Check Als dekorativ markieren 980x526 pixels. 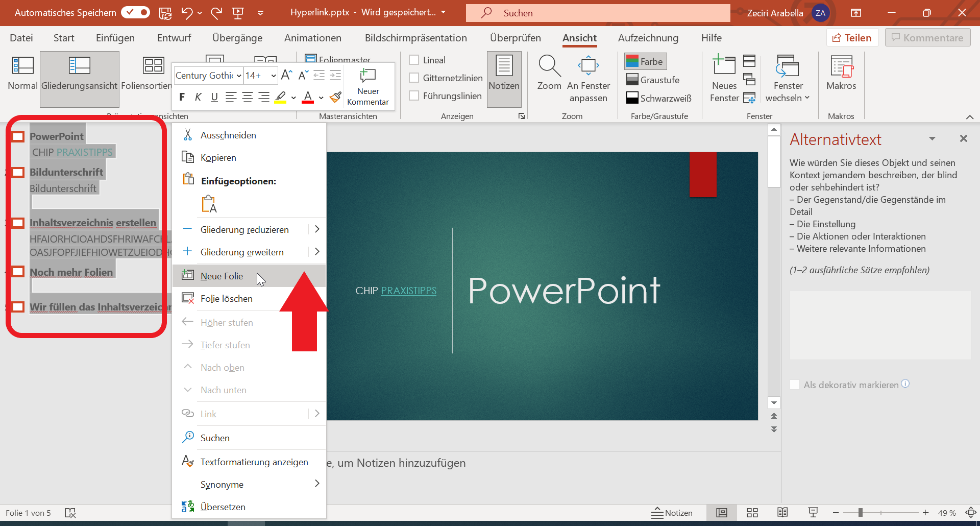pos(795,385)
